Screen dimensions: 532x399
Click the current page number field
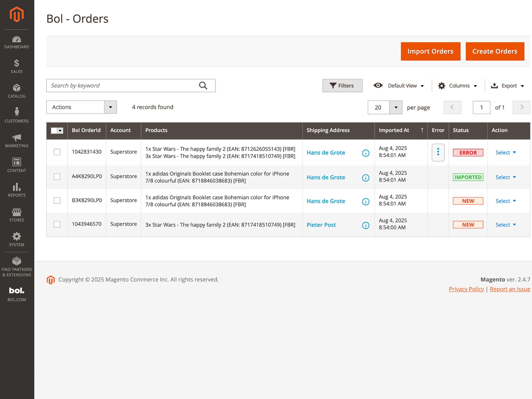coord(481,107)
